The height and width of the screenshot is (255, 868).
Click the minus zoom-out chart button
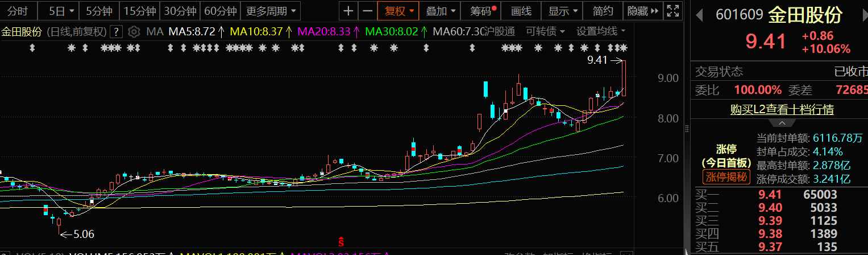pos(368,10)
